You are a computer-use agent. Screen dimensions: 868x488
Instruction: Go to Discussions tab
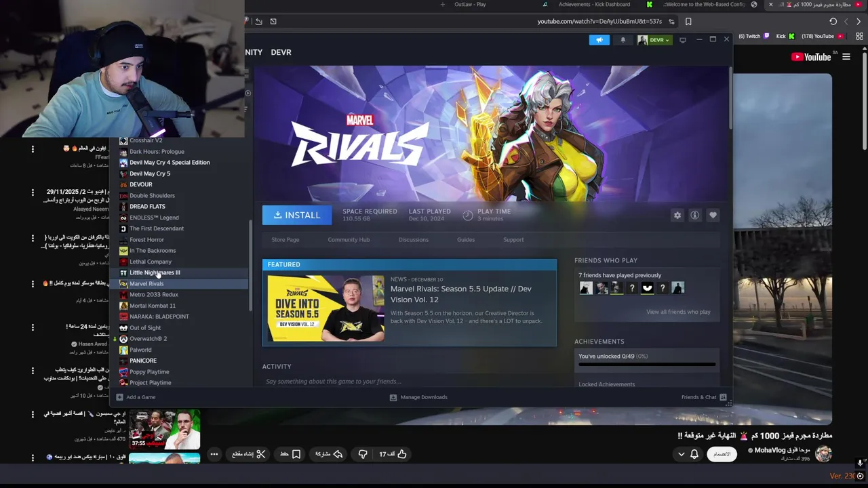coord(414,239)
